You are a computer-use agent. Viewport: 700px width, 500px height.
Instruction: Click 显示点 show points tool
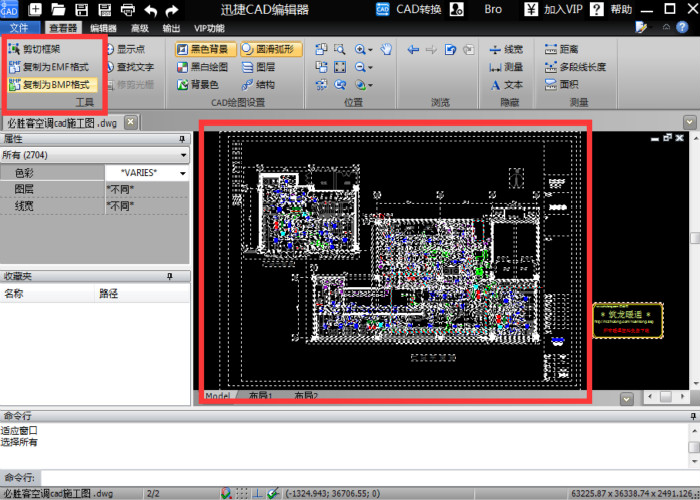126,49
